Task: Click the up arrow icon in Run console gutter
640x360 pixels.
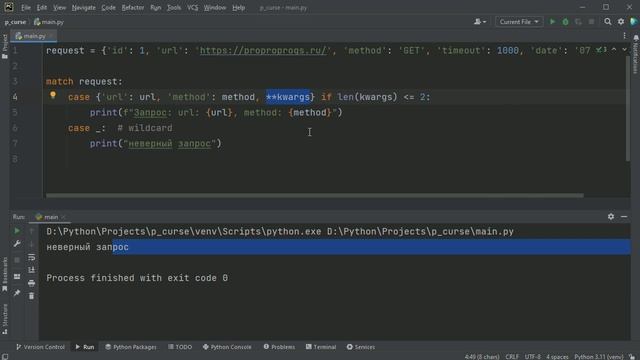Action: click(31, 231)
